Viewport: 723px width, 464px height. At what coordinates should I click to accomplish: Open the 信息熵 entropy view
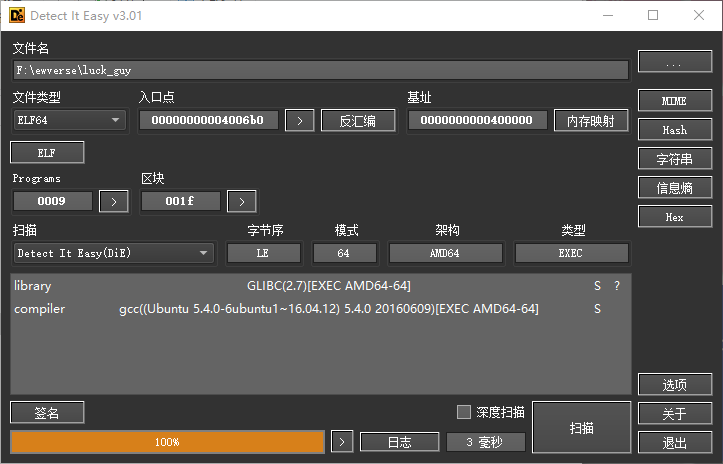(x=675, y=188)
